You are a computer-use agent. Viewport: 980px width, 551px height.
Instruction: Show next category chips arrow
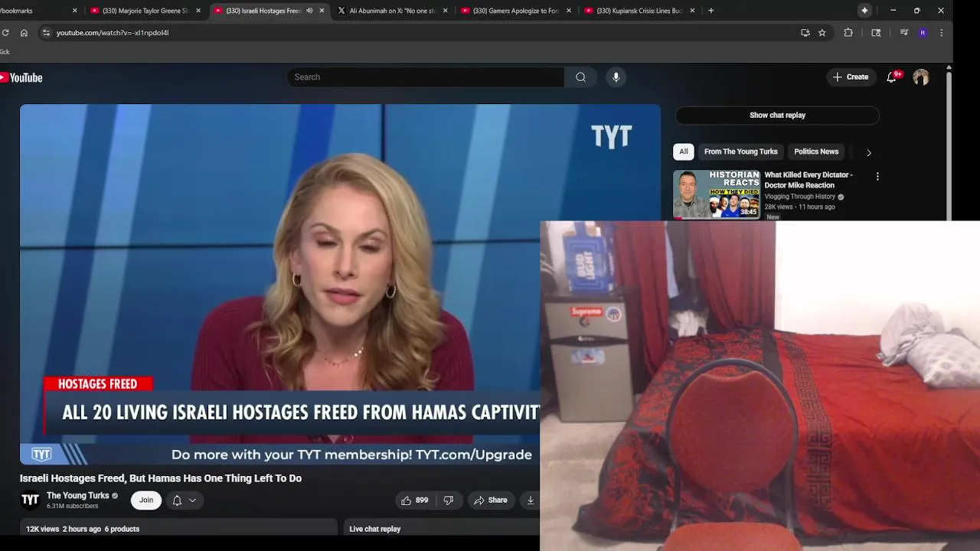click(x=868, y=152)
